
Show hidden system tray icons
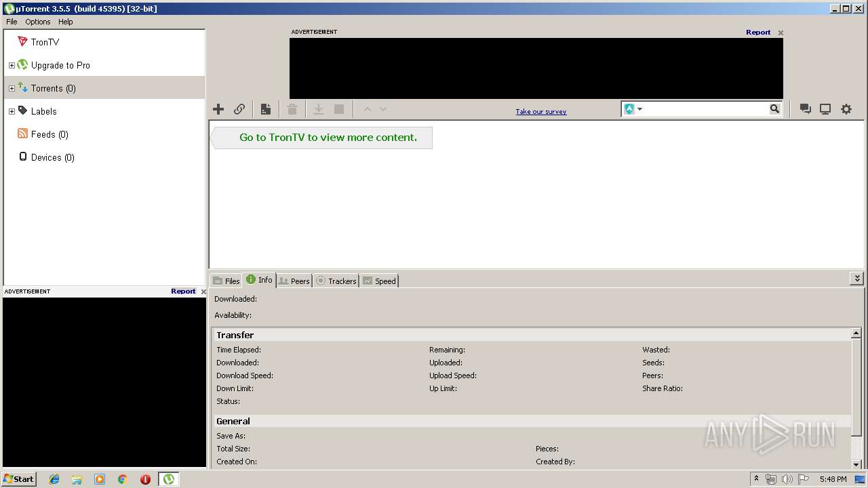pos(756,479)
